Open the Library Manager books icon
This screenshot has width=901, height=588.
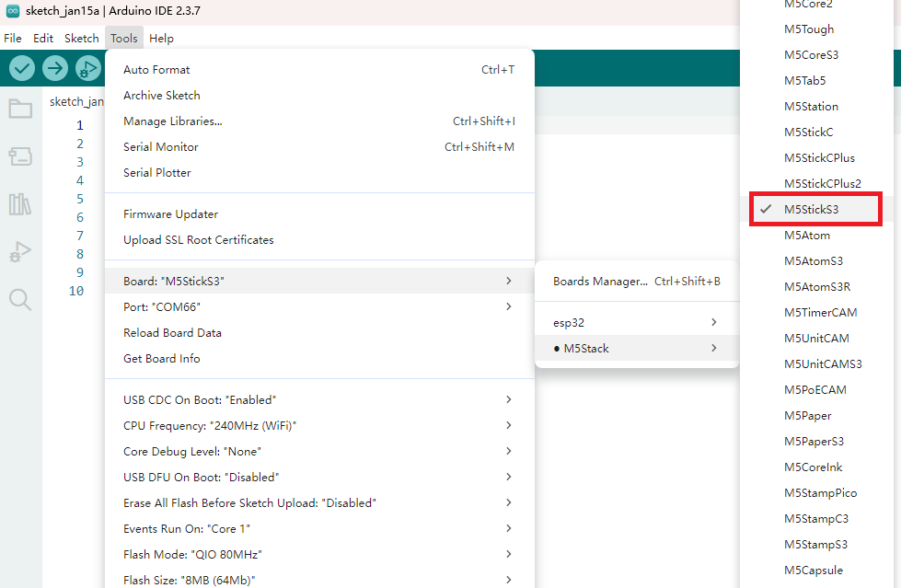pos(20,204)
